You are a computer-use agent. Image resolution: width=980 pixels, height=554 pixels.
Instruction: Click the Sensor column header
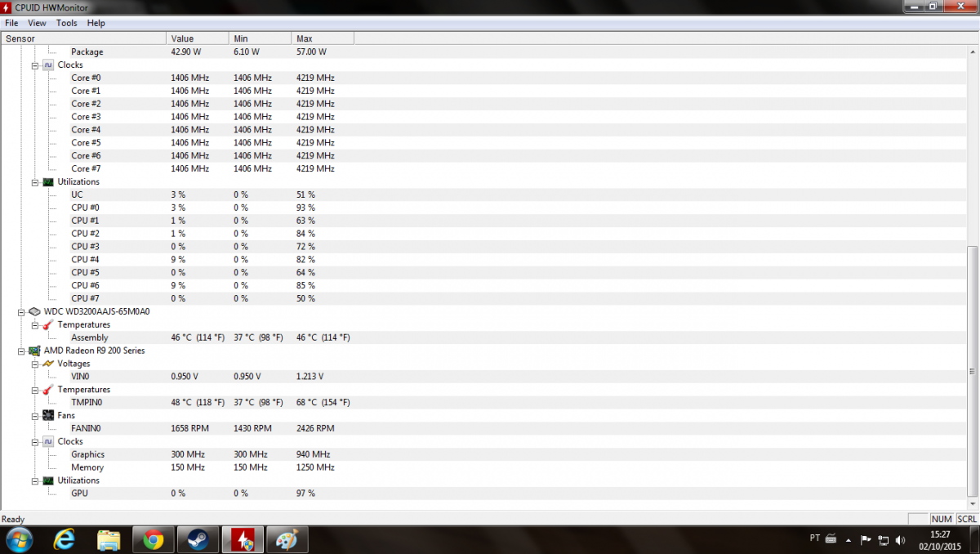point(83,38)
